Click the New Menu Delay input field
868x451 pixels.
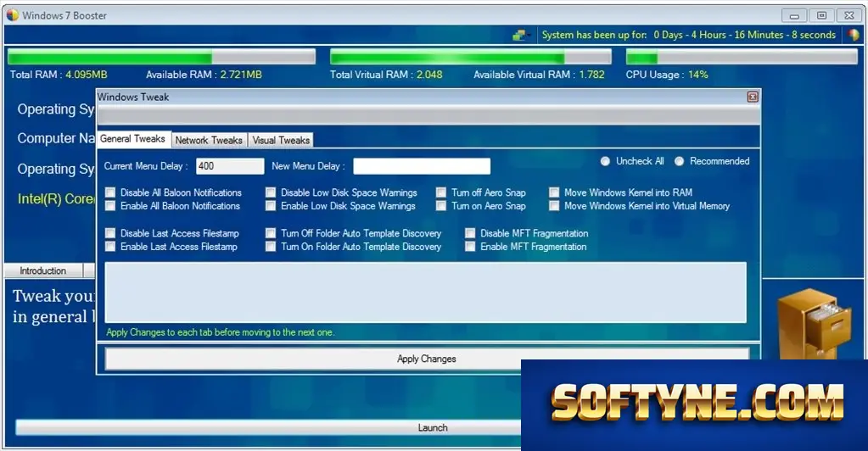(421, 166)
